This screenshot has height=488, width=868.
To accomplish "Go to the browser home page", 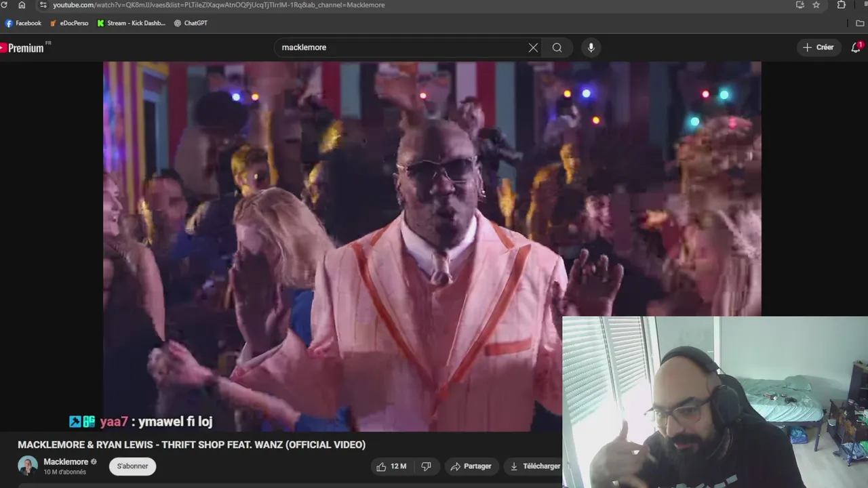I will [x=22, y=5].
